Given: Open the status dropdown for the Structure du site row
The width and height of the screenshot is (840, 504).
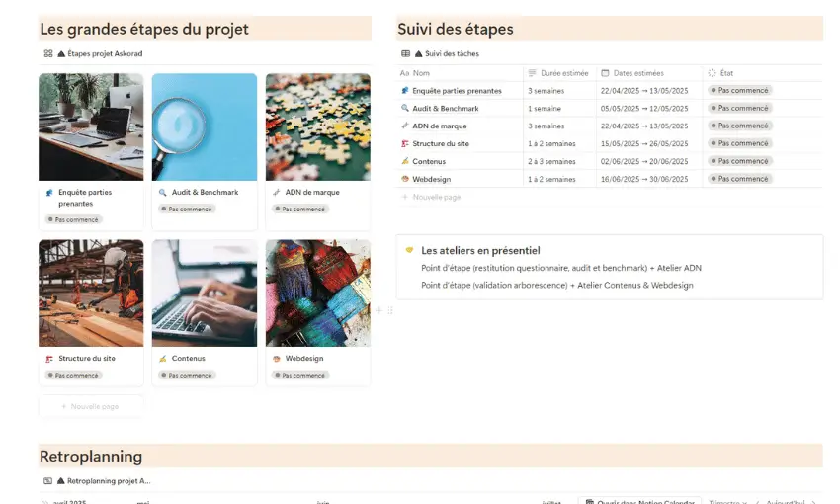Looking at the screenshot, I should tap(740, 143).
